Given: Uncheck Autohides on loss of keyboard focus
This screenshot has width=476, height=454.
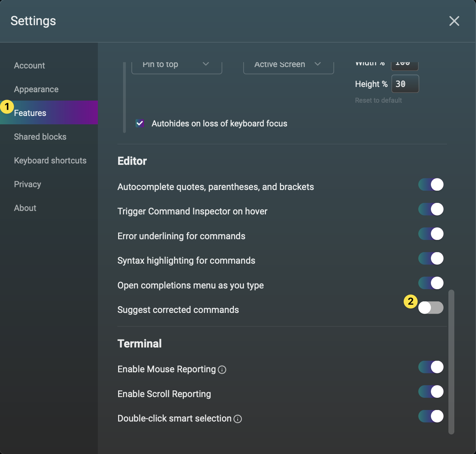Looking at the screenshot, I should pyautogui.click(x=140, y=123).
